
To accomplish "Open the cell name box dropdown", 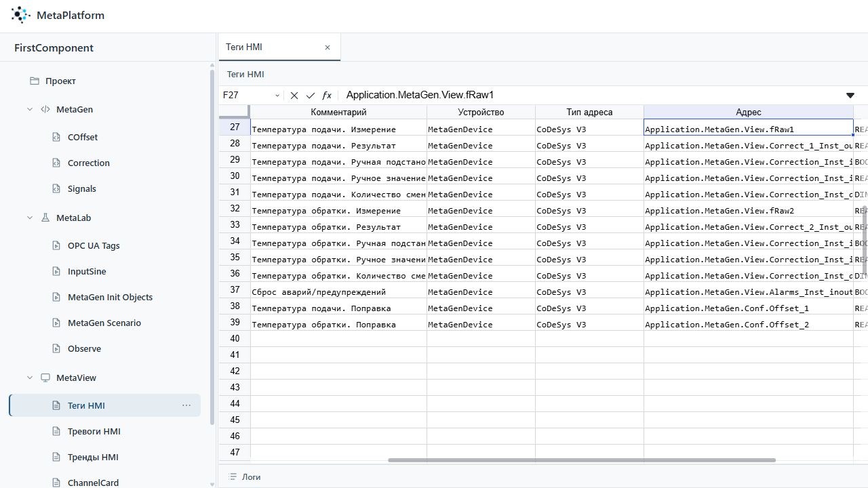I will [x=277, y=96].
